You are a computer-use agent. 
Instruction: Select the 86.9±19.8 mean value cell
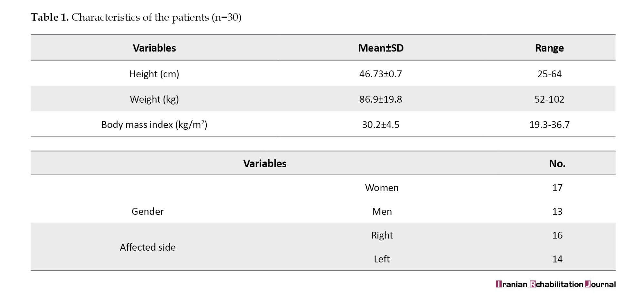coord(381,99)
